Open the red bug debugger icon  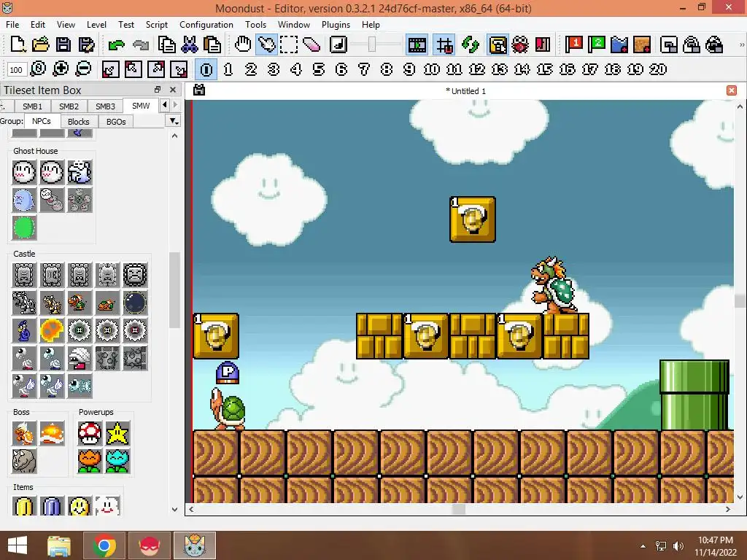coord(520,44)
